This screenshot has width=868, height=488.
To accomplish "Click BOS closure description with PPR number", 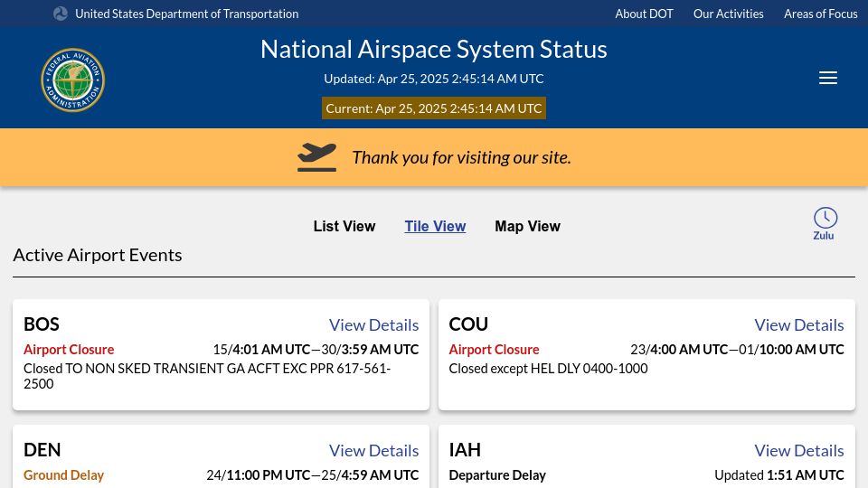I will tap(207, 376).
